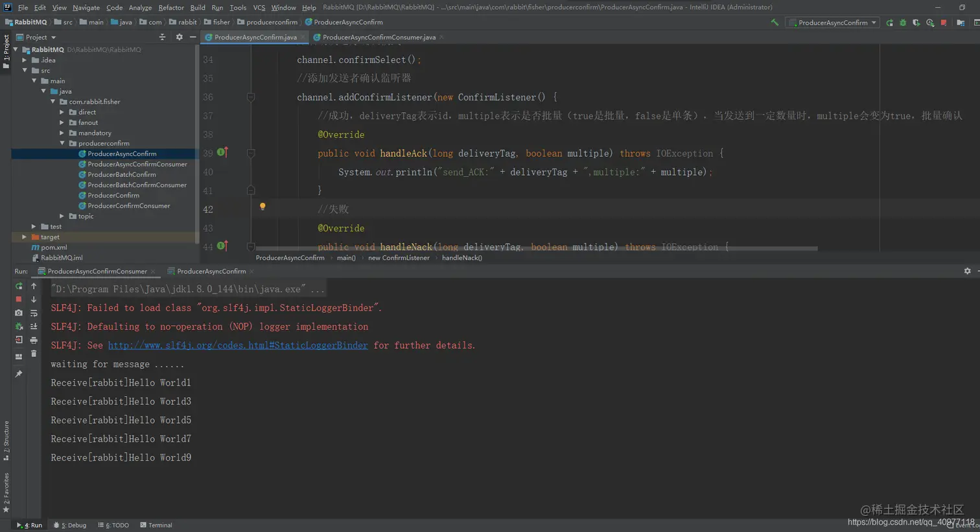The width and height of the screenshot is (980, 532).
Task: Open Project panel settings gear
Action: 180,37
